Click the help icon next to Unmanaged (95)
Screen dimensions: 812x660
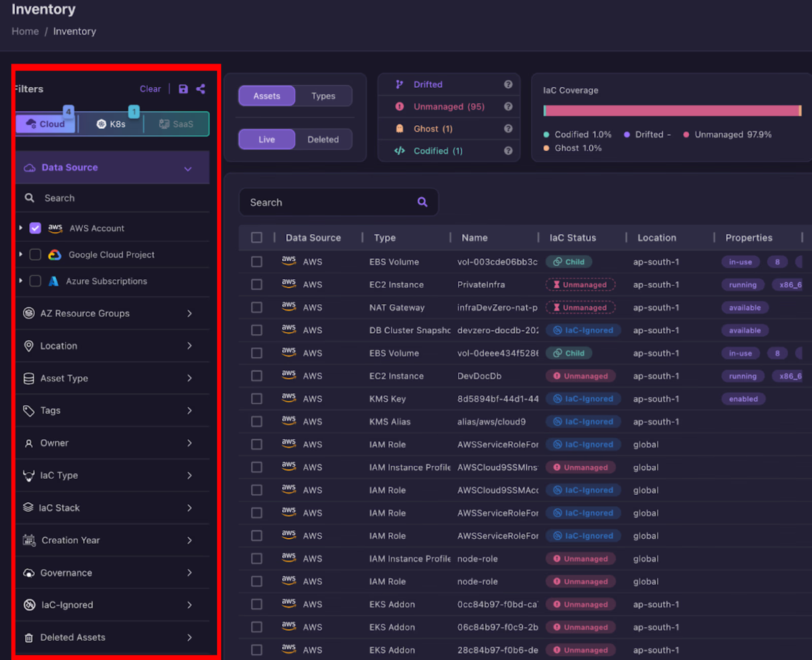pos(508,107)
